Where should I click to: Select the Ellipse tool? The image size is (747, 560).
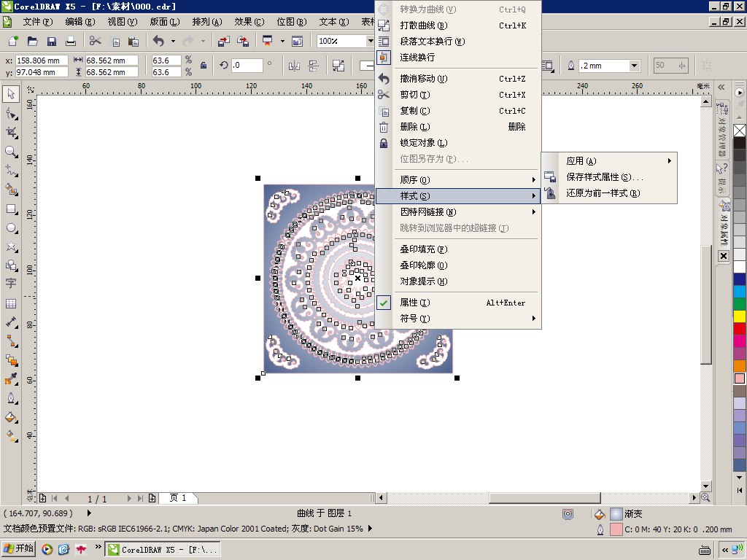[x=11, y=228]
